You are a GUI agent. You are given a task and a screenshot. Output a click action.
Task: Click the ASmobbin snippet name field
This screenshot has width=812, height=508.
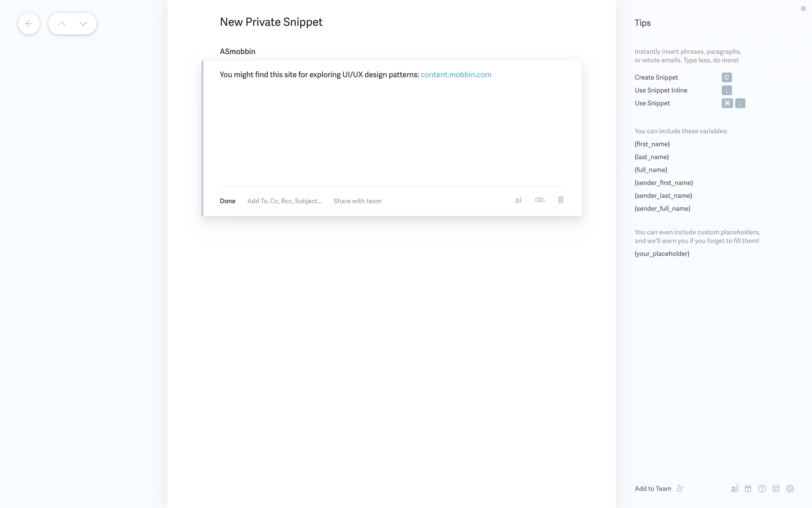click(238, 52)
